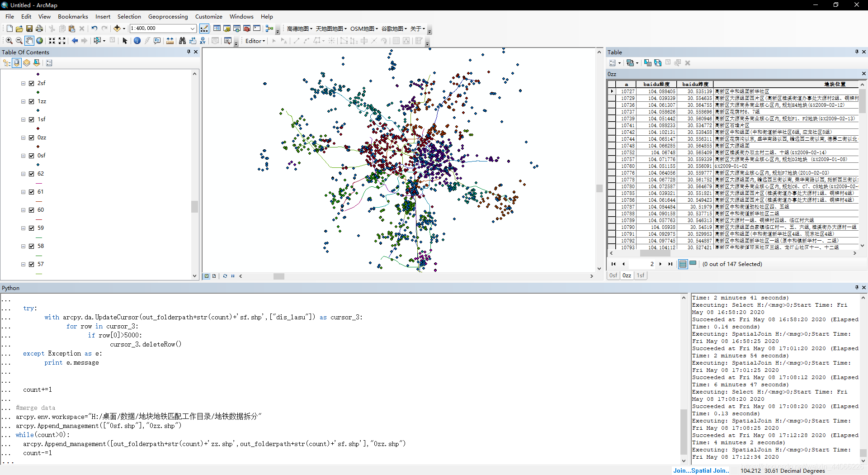This screenshot has width=868, height=475.
Task: Uncheck the layer 61 checkbox
Action: (x=32, y=192)
